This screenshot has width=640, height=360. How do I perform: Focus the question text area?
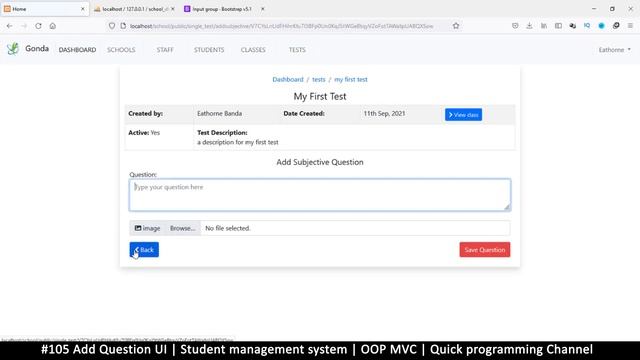[x=320, y=195]
